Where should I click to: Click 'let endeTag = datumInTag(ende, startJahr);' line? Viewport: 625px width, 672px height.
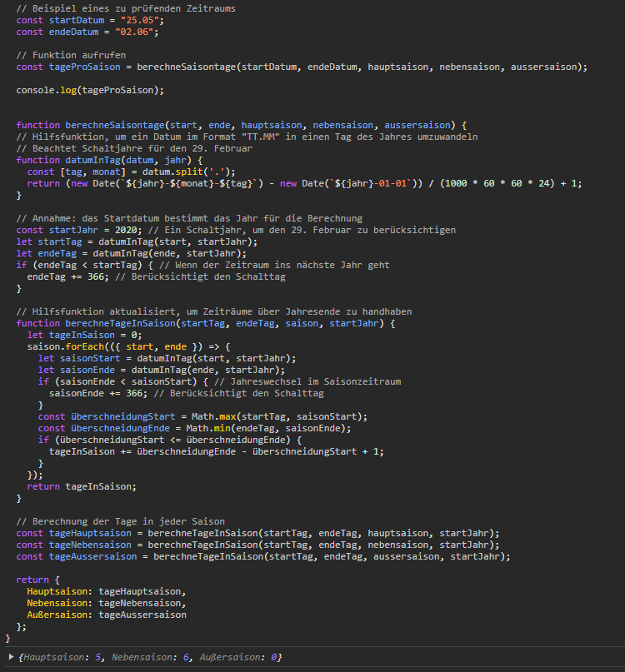[132, 253]
